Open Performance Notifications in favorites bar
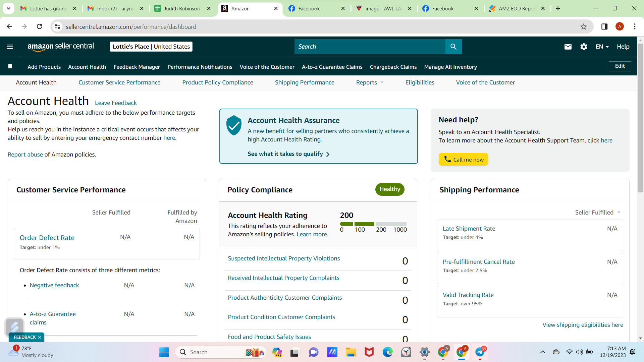The width and height of the screenshot is (644, 362). pos(200,67)
